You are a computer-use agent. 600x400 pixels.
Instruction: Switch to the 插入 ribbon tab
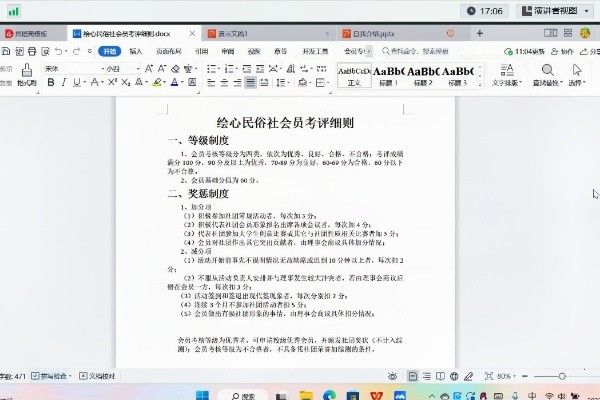click(x=135, y=50)
